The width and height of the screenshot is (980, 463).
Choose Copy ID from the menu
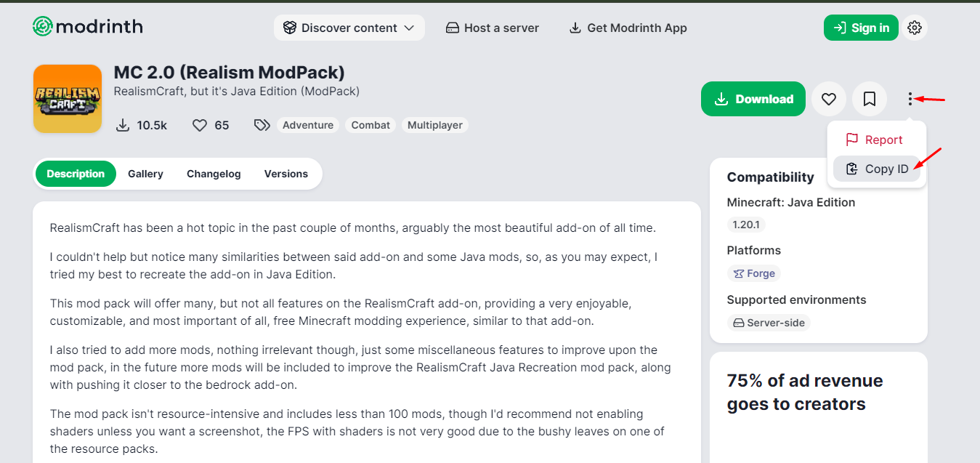tap(877, 169)
